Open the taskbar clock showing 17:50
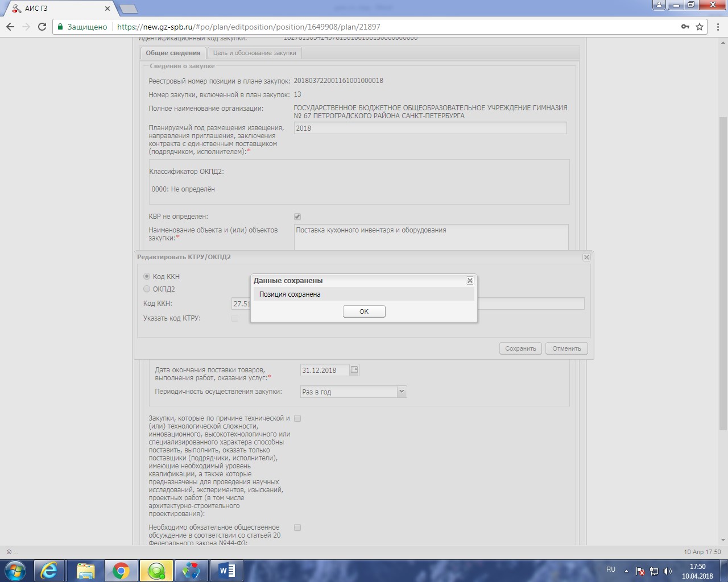Image resolution: width=728 pixels, height=582 pixels. [x=697, y=571]
